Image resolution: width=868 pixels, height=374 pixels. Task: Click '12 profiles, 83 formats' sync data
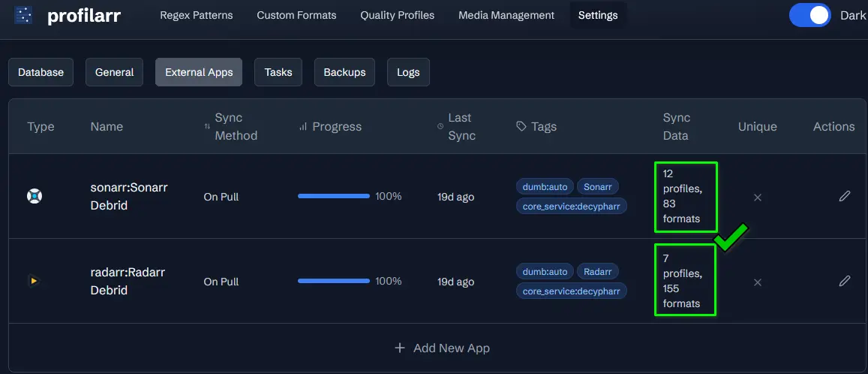coord(683,196)
